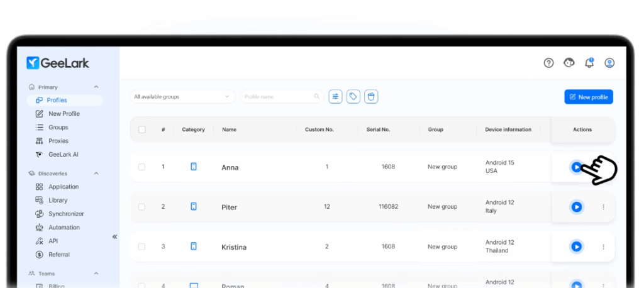Click the search magnifier icon
Viewport: 644px width, 288px height.
317,97
